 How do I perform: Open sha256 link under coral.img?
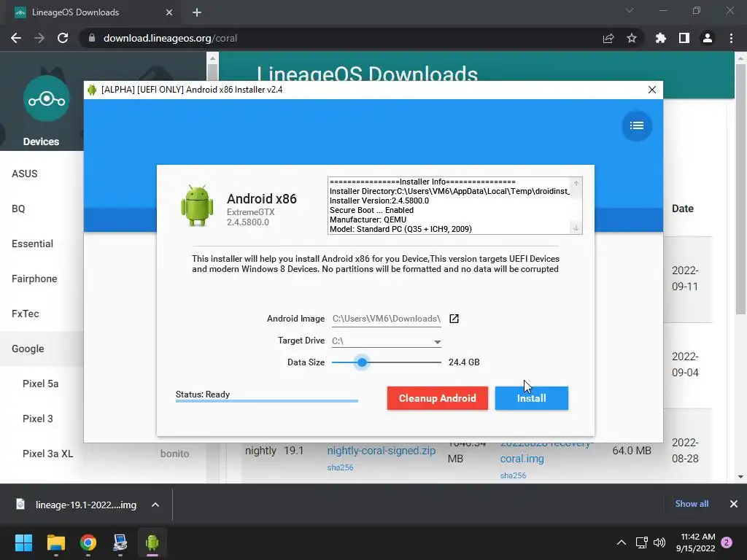513,475
